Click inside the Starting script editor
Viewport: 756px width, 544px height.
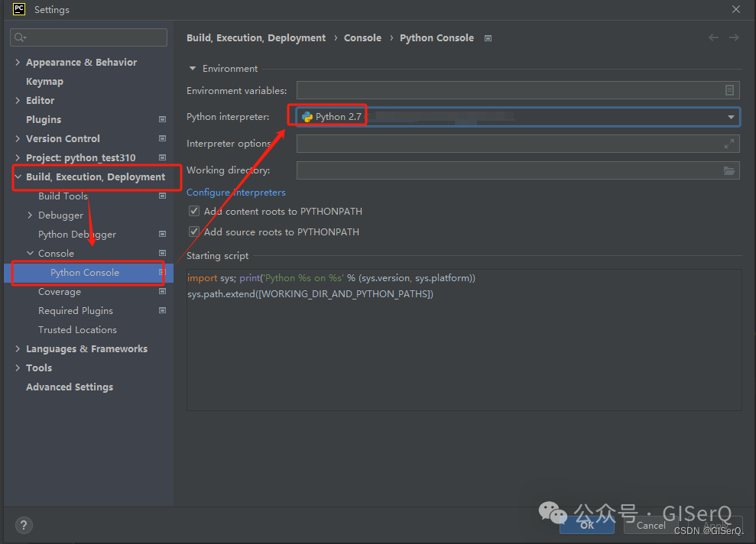[464, 340]
